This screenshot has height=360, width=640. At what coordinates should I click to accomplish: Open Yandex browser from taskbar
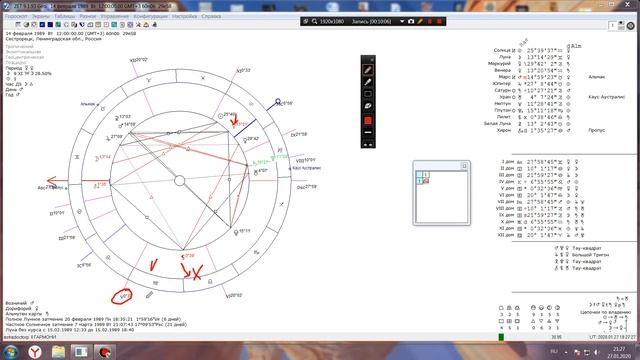[35, 352]
